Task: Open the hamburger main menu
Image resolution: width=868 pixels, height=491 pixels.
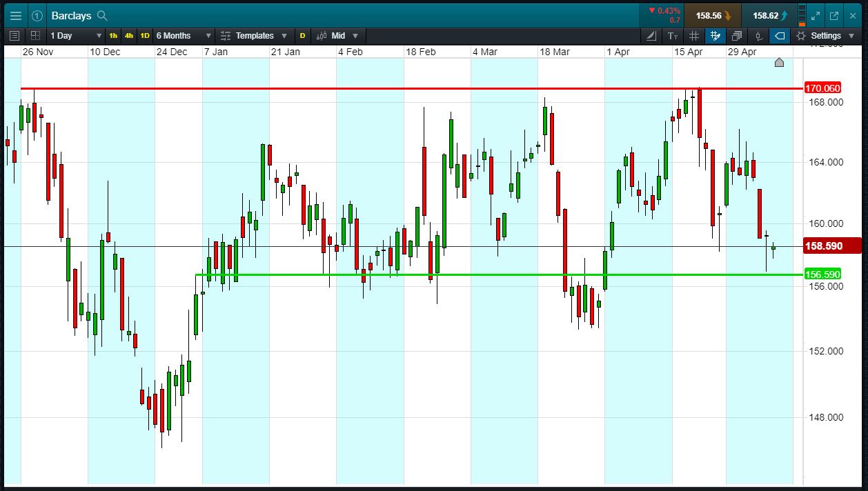Action: tap(15, 15)
